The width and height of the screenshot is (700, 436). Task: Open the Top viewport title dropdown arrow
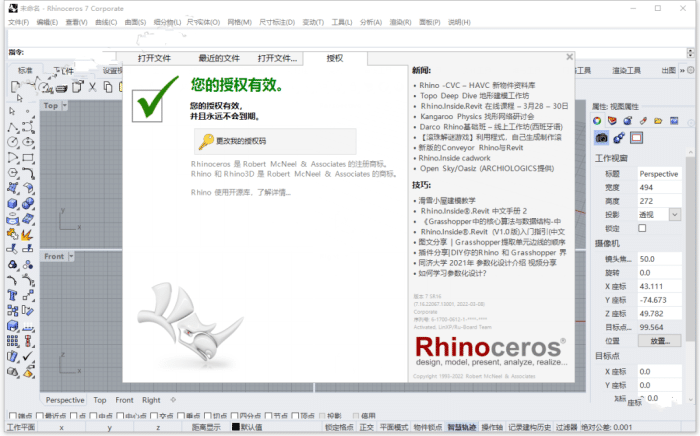click(x=65, y=105)
